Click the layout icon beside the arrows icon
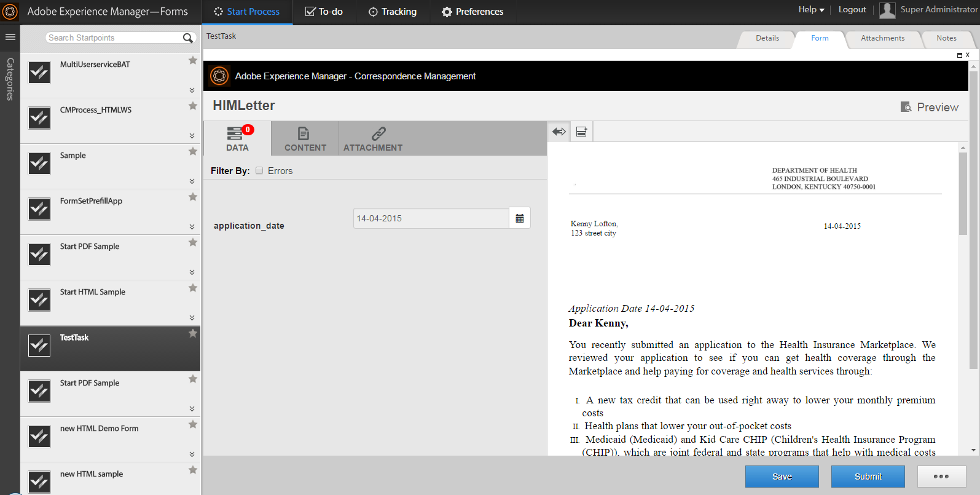This screenshot has height=495, width=980. (x=581, y=132)
